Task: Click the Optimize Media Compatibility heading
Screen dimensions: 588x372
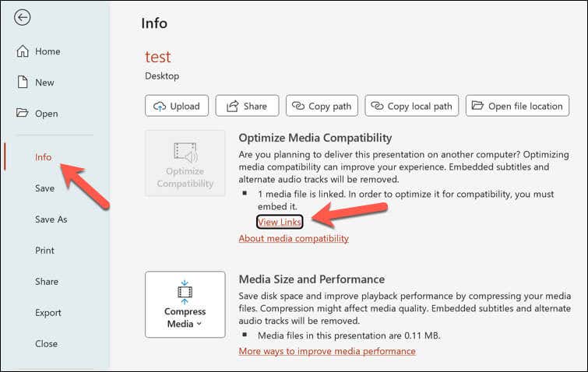Action: (x=315, y=138)
